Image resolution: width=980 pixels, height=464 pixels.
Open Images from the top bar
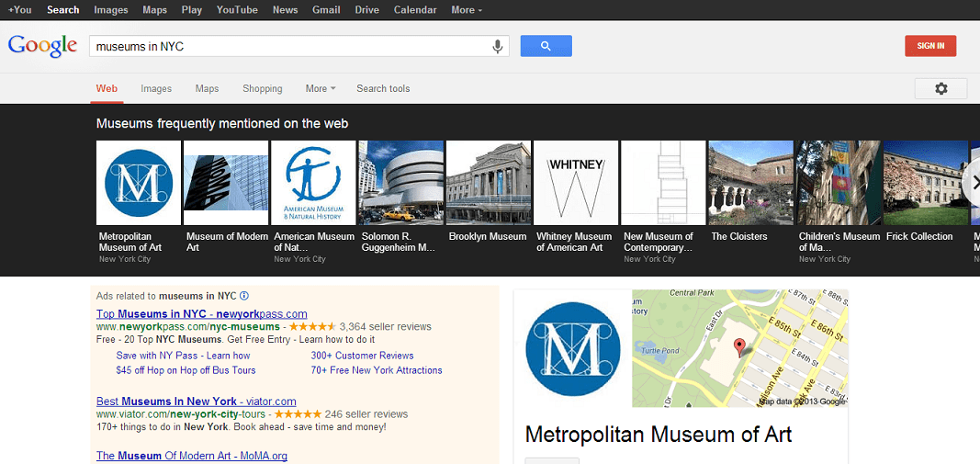pyautogui.click(x=111, y=10)
